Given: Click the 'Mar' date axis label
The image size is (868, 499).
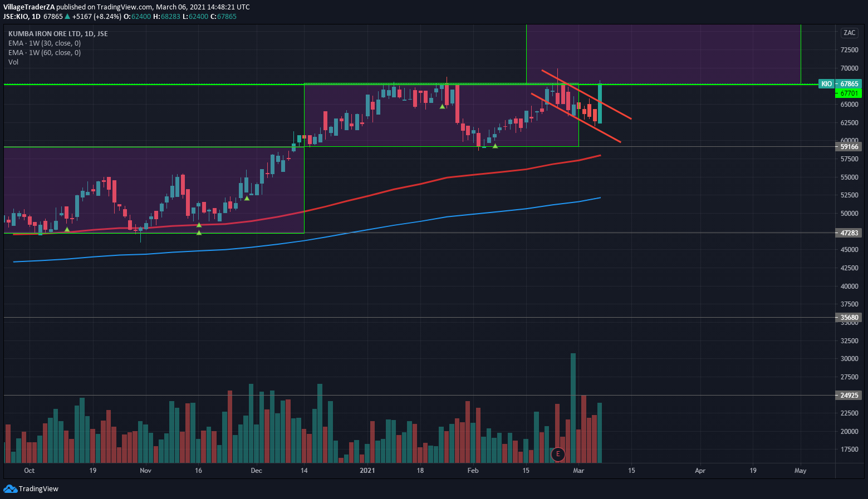Looking at the screenshot, I should [x=578, y=471].
